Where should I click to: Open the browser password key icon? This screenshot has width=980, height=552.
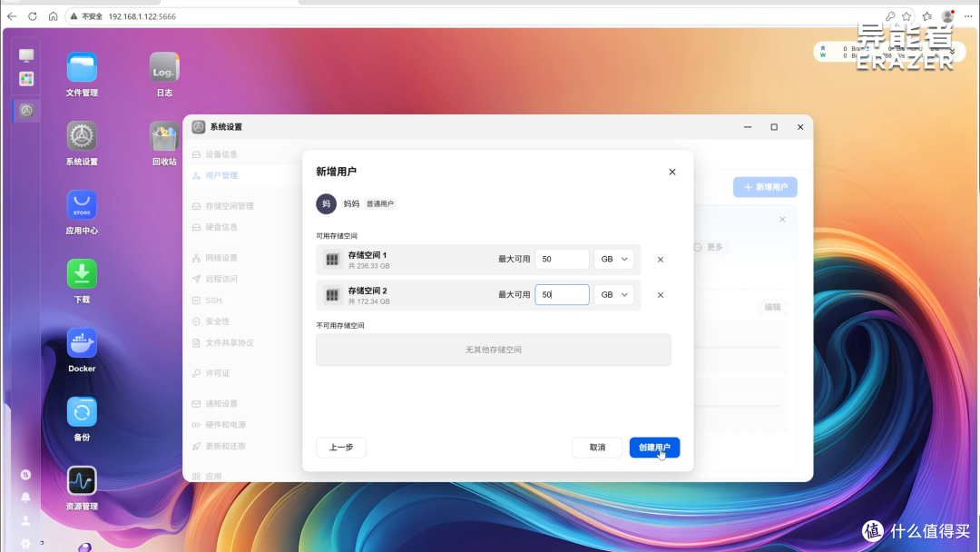click(890, 16)
